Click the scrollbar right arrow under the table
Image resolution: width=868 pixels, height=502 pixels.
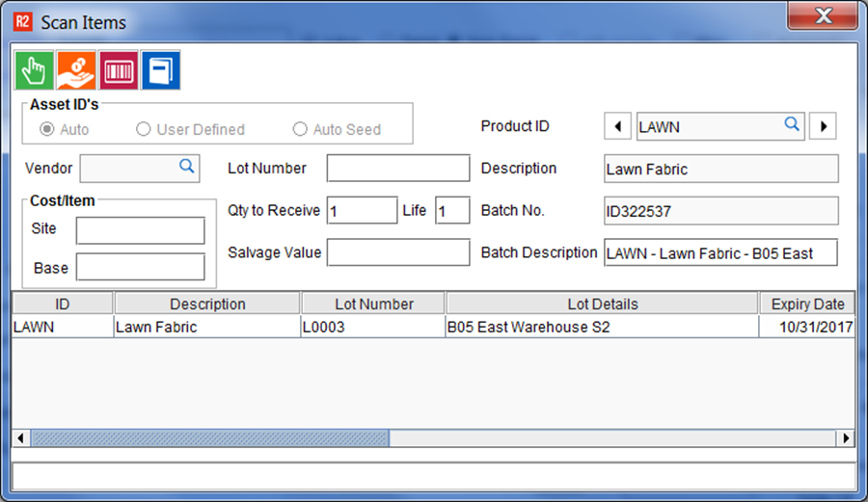coord(847,438)
